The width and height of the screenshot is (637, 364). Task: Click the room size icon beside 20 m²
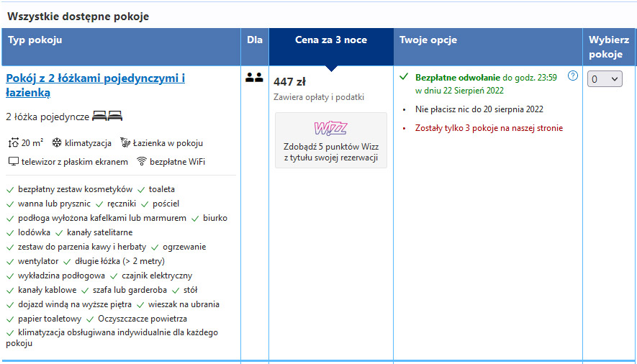coord(14,143)
